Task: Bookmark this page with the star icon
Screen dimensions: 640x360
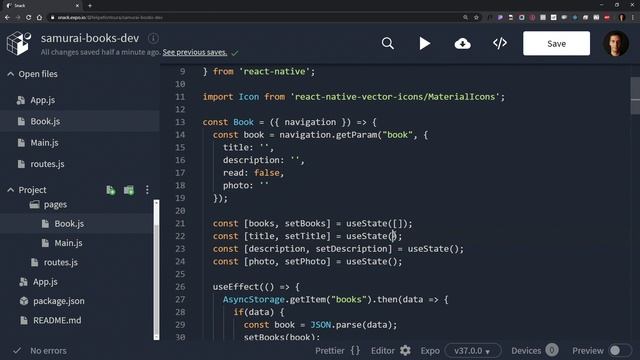Action: (x=476, y=18)
